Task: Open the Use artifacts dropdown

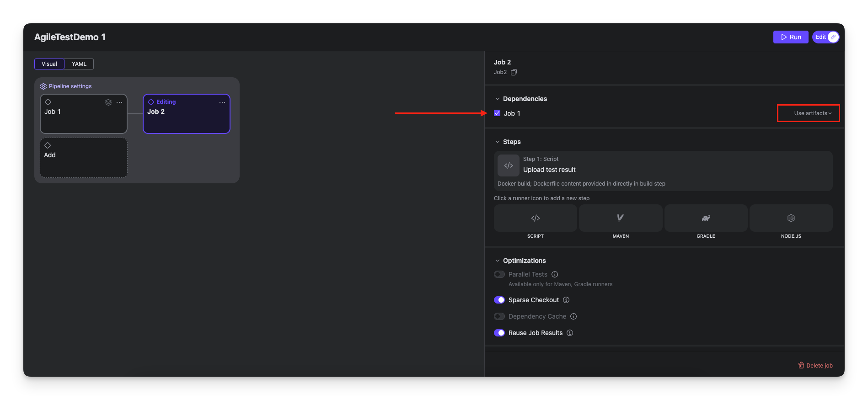Action: (813, 113)
